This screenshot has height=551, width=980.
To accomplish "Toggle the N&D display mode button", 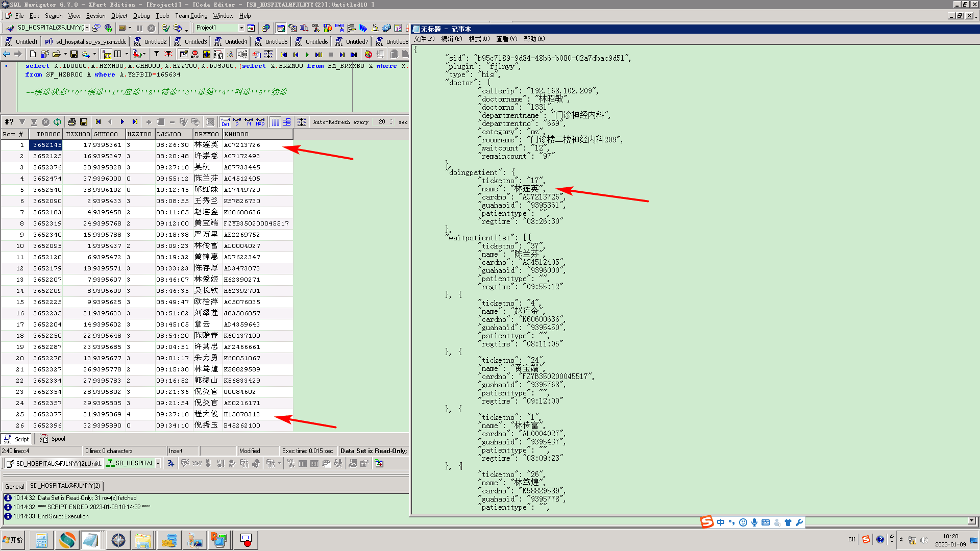I will (x=260, y=122).
